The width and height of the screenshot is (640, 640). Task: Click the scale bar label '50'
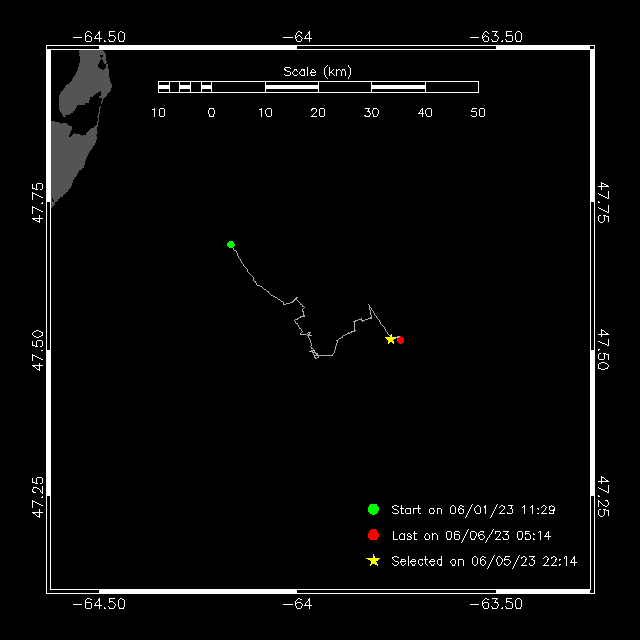pyautogui.click(x=478, y=113)
